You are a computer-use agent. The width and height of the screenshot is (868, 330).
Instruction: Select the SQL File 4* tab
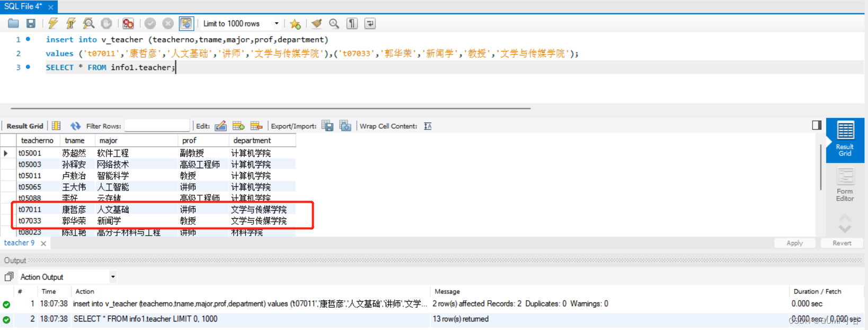(23, 6)
